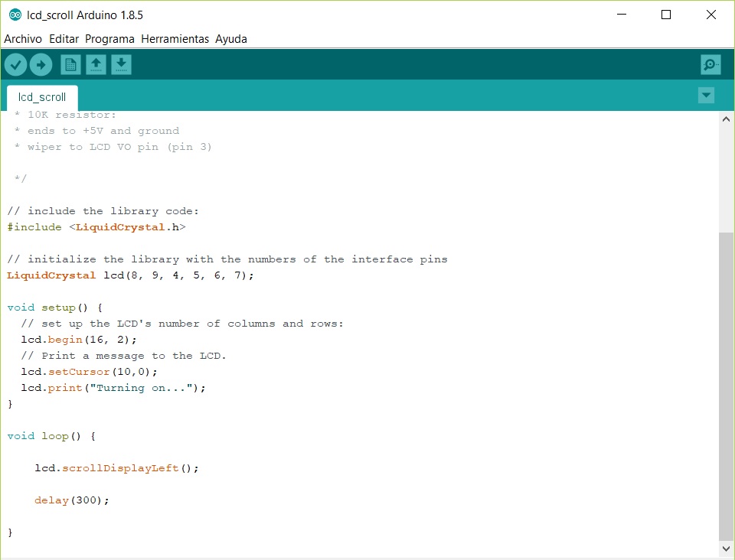
Task: Click 'lcd.scrollDisplayLeft();' line
Action: coord(116,468)
